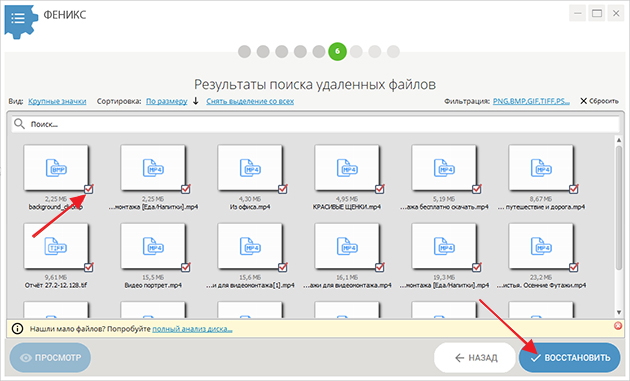
Task: Uncheck the checkbox on Видео портрет.mp4
Action: click(186, 267)
